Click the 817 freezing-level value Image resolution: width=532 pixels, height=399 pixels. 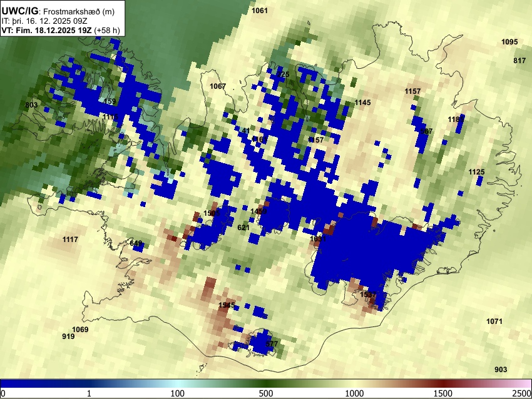pos(519,61)
